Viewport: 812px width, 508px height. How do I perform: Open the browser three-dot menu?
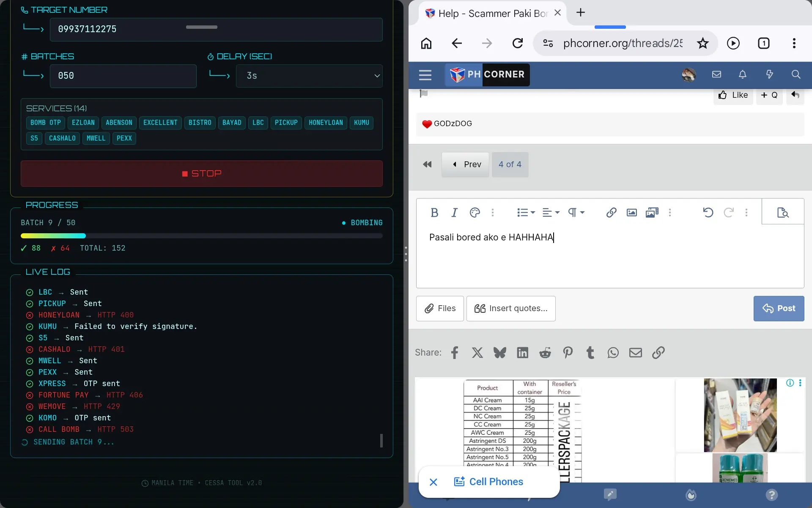coord(794,43)
